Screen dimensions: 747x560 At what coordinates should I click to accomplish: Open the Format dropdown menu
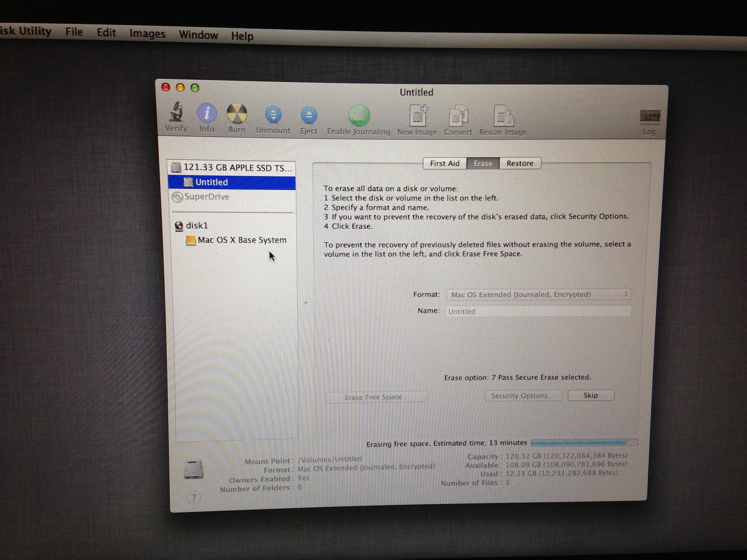[539, 294]
